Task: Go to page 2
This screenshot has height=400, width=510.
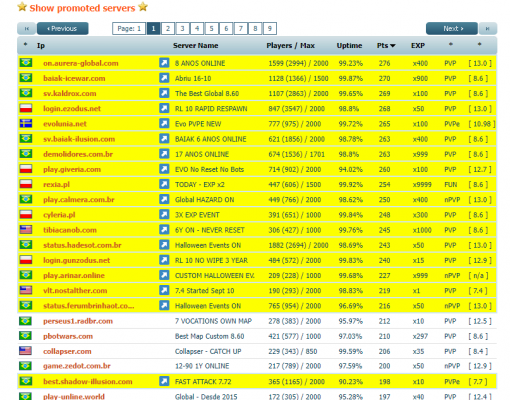Action: coord(168,29)
